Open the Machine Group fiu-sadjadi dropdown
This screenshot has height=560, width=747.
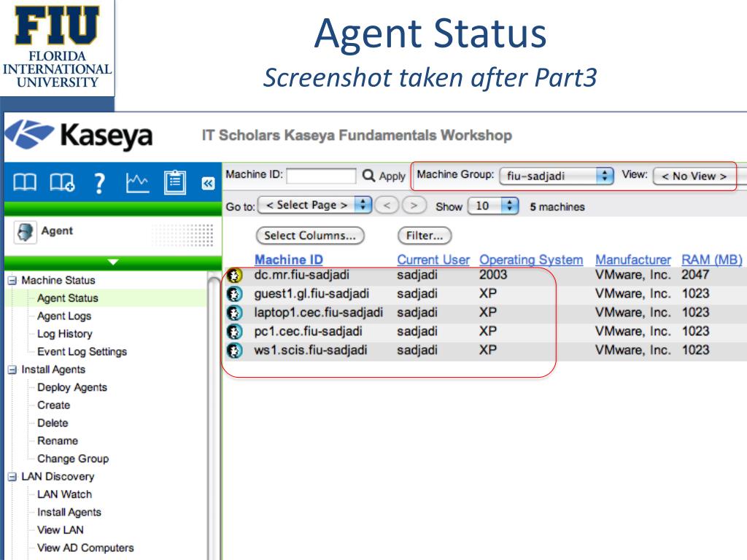click(556, 176)
